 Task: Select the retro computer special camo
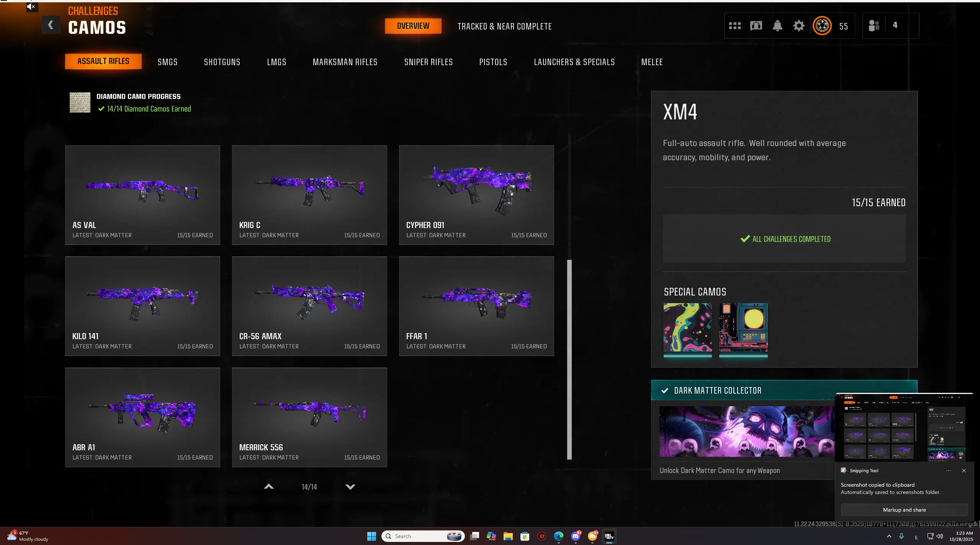coord(743,328)
